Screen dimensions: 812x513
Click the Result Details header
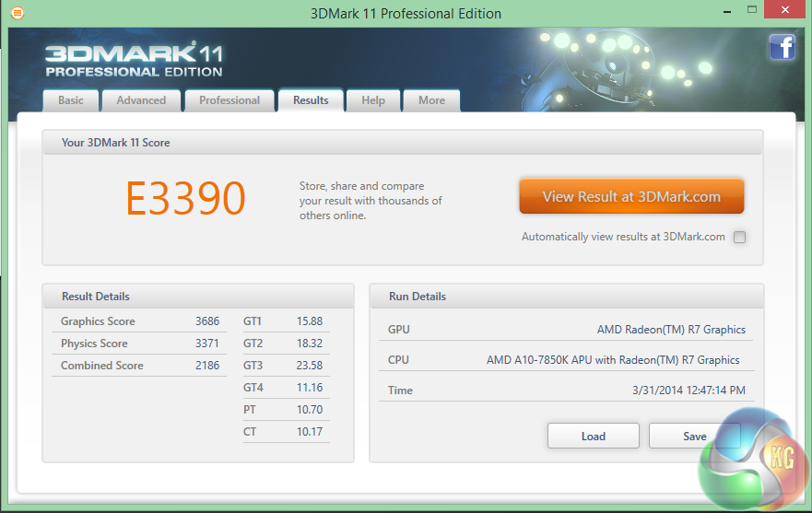[x=95, y=297]
